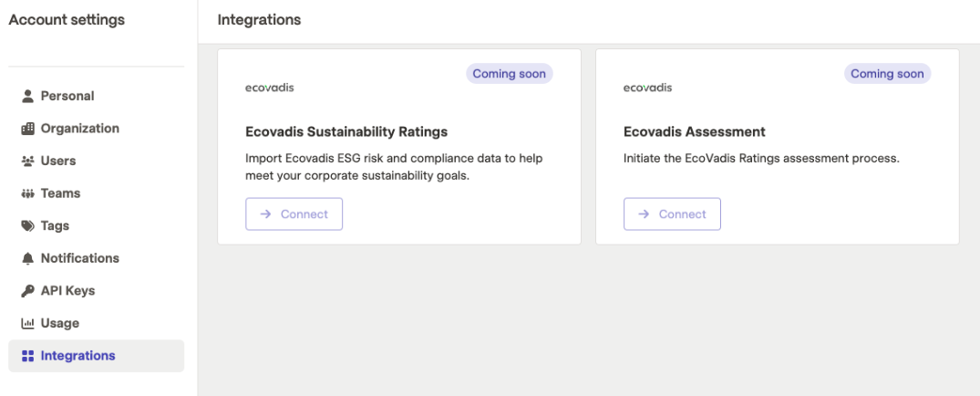View the Usage page
980x396 pixels.
pos(97,323)
